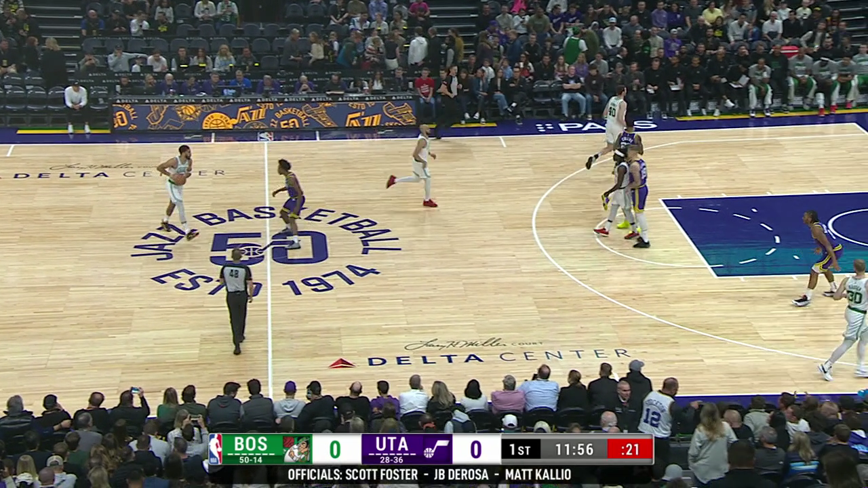Viewport: 868px width, 488px height.
Task: Click the NBA logo on the scoreboard
Action: click(215, 449)
